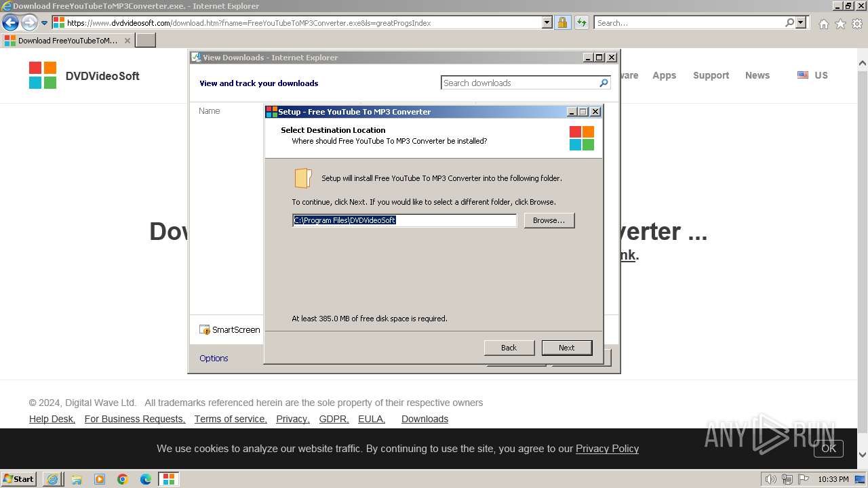
Task: Click page scrollbar down arrow
Action: click(x=863, y=455)
